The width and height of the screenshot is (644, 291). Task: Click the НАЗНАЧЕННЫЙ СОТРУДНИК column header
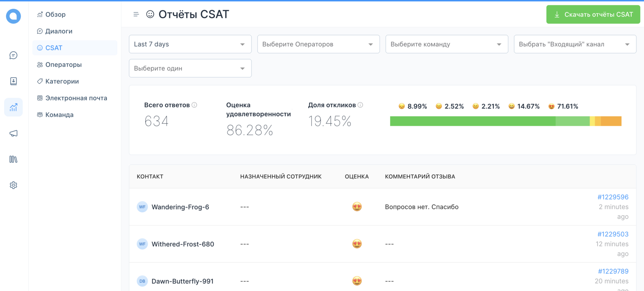281,177
